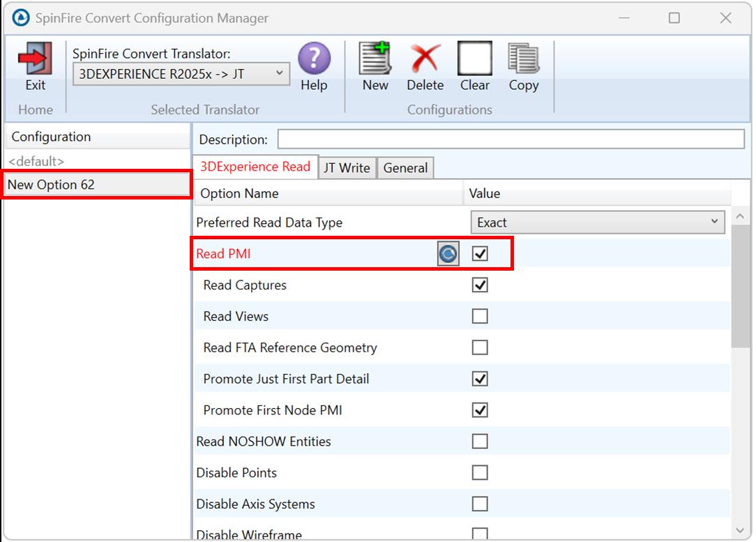Click the options list scrollbar thumb

[x=740, y=287]
